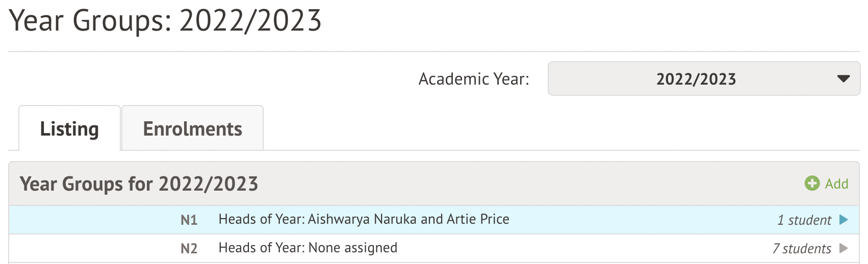Click the '1 student' count on N1

point(804,220)
